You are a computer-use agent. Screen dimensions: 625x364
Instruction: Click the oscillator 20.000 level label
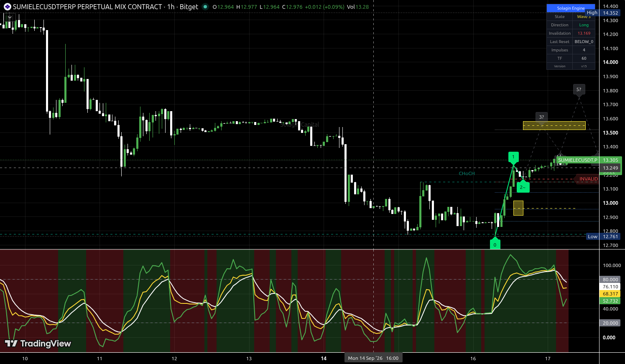(610, 323)
